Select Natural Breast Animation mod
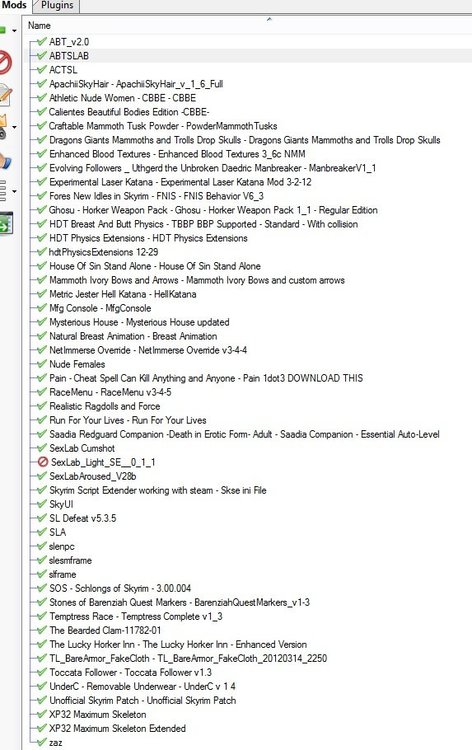472x750 pixels. [x=133, y=336]
